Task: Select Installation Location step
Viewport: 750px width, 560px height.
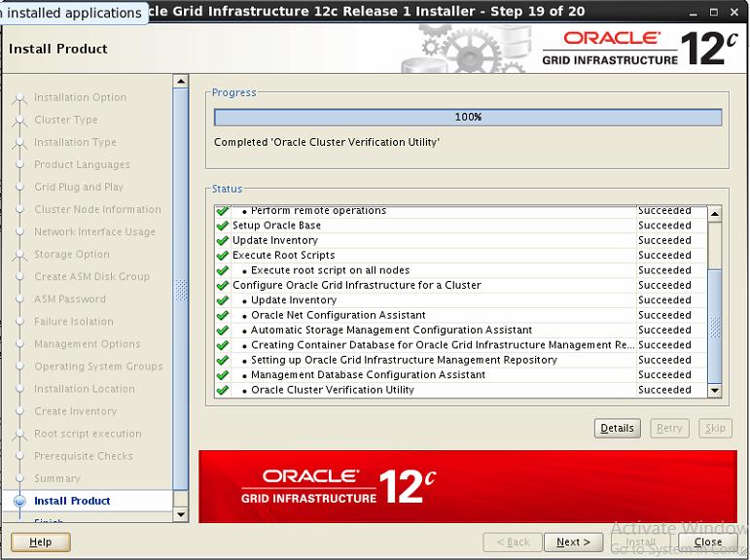Action: coord(85,389)
